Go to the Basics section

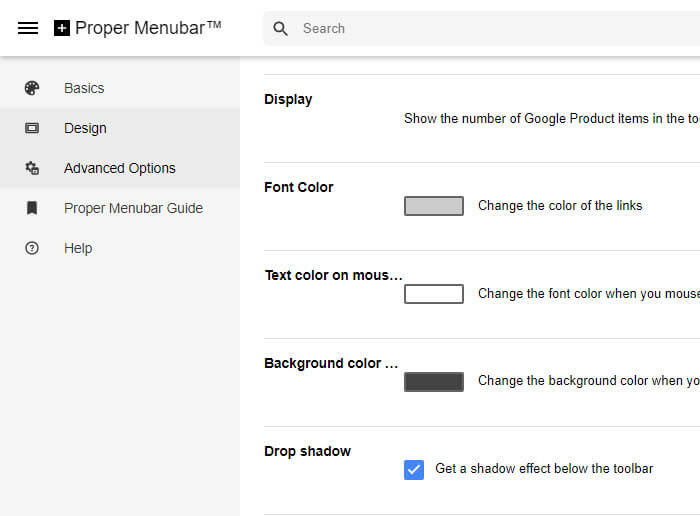coord(84,88)
